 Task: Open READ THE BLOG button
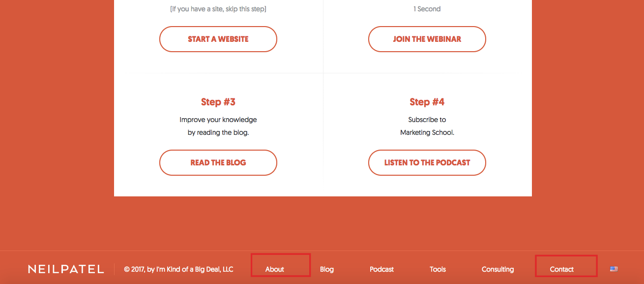coord(218,162)
